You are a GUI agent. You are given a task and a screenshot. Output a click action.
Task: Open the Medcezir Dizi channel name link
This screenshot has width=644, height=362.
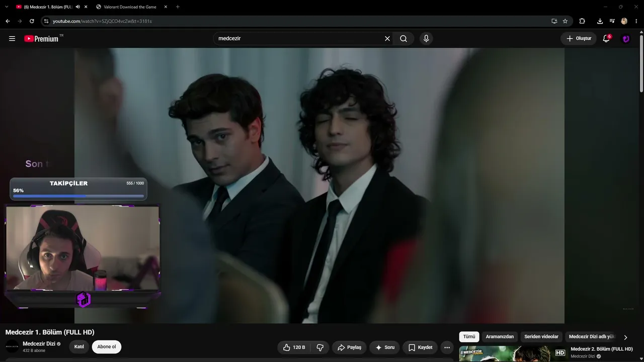[x=39, y=344]
